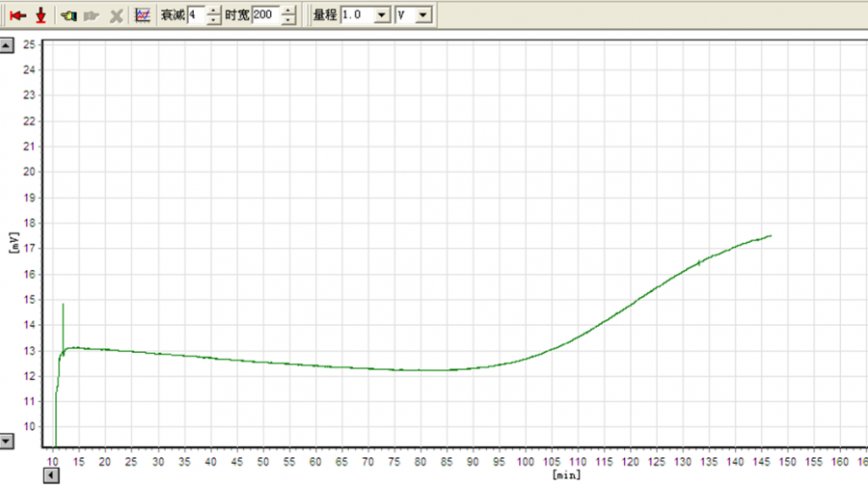The height and width of the screenshot is (485, 868).
Task: Open the 量程 range dropdown showing 1.0
Action: tap(381, 15)
